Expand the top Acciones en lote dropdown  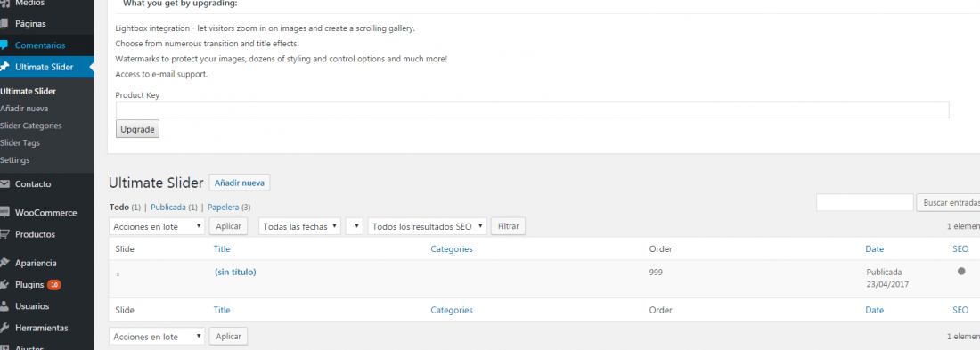tap(157, 226)
